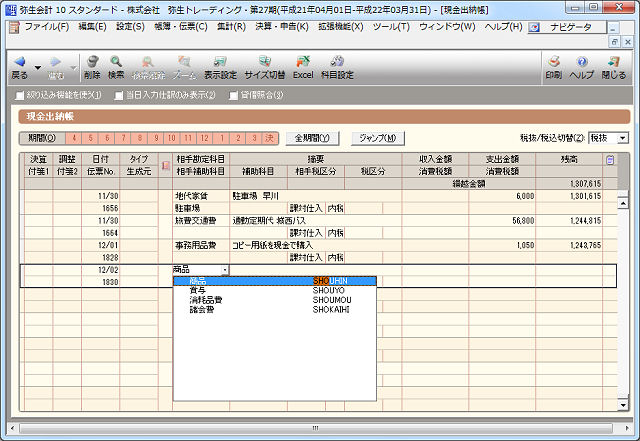Click the 地代家賃 account cell
Image resolution: width=640 pixels, height=441 pixels.
tap(200, 196)
